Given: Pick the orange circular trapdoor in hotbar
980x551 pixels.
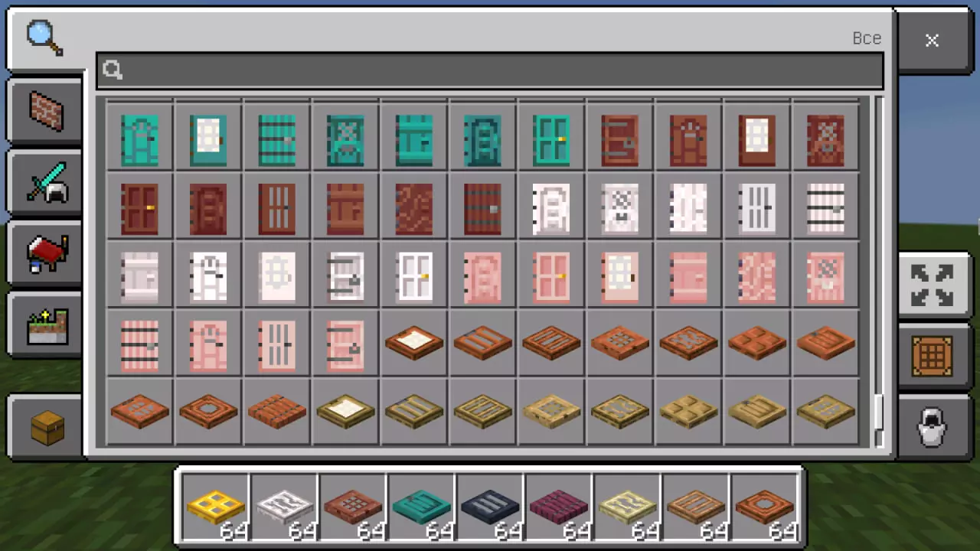Looking at the screenshot, I should click(x=765, y=507).
